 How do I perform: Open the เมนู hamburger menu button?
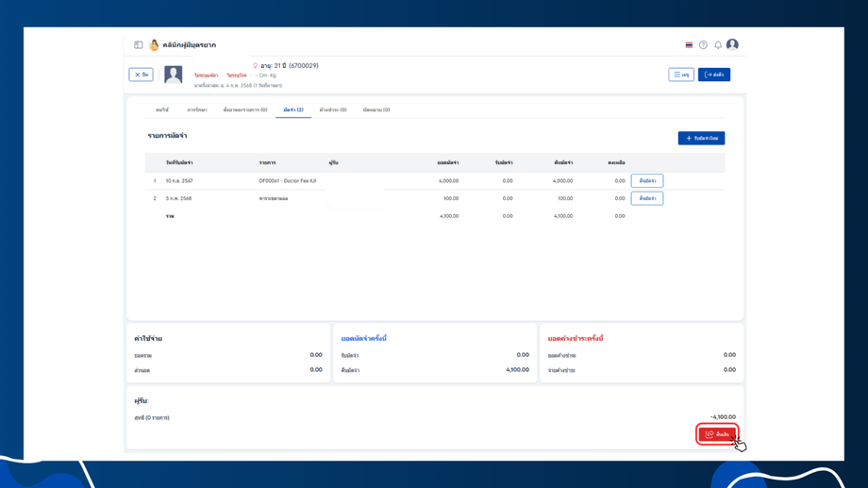[x=681, y=75]
